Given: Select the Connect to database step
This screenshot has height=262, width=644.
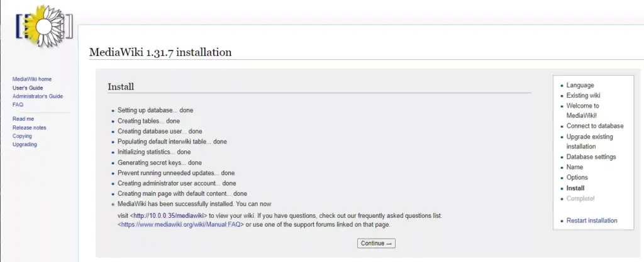Looking at the screenshot, I should click(x=594, y=127).
